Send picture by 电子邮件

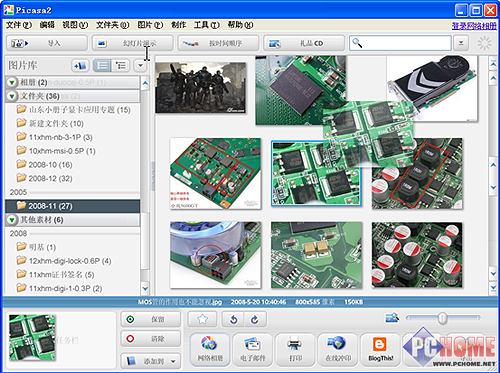click(252, 349)
